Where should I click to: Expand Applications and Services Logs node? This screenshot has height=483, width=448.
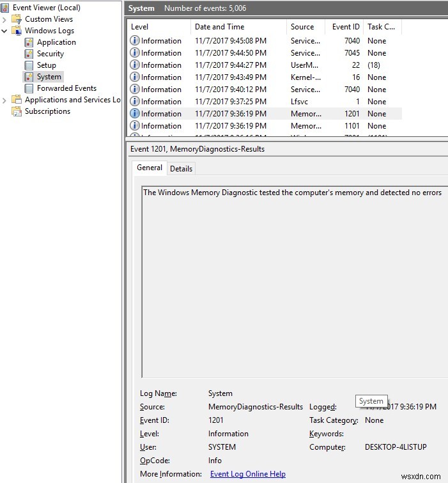click(x=4, y=100)
